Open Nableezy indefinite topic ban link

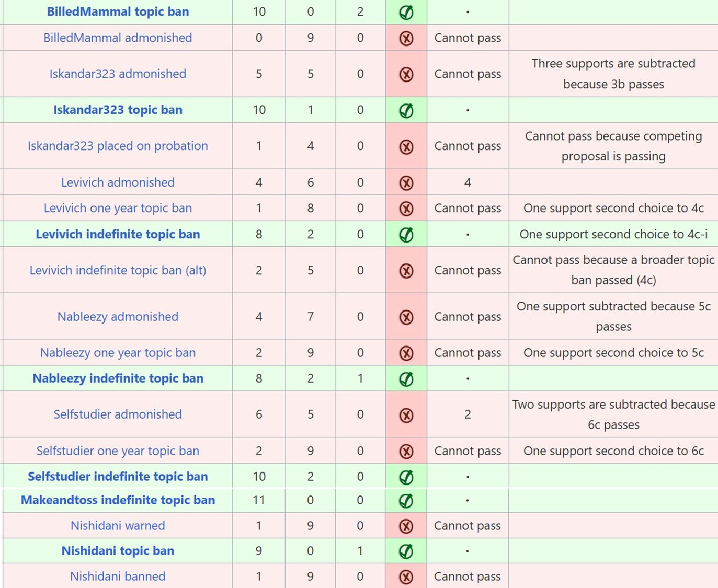pyautogui.click(x=118, y=378)
